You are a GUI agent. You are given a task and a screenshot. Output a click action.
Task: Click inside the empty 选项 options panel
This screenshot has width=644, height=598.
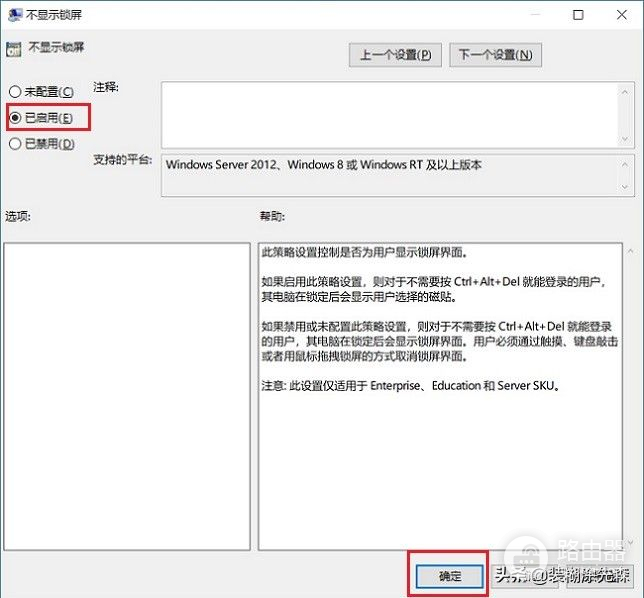tap(125, 395)
